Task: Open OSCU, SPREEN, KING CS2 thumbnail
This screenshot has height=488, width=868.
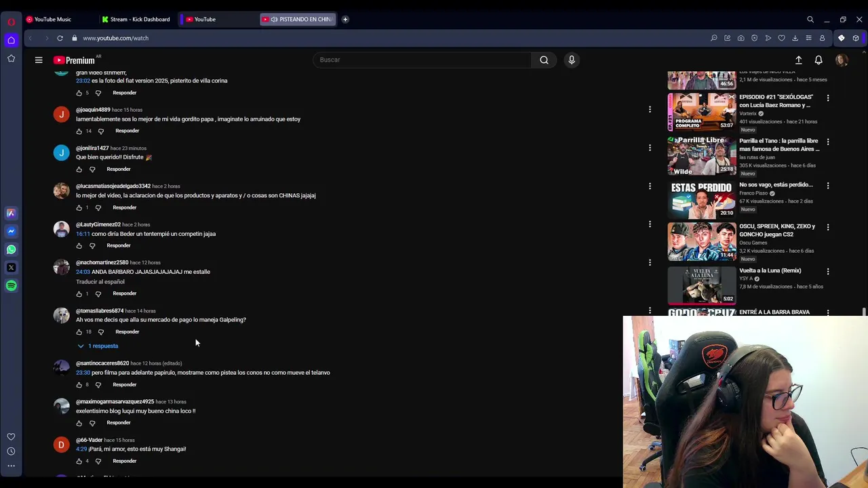Action: click(x=702, y=241)
